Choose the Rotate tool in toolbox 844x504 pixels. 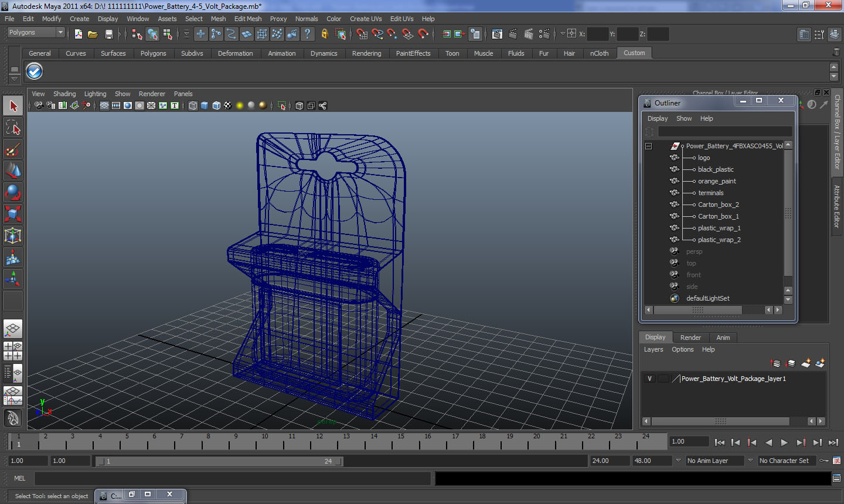click(x=13, y=192)
